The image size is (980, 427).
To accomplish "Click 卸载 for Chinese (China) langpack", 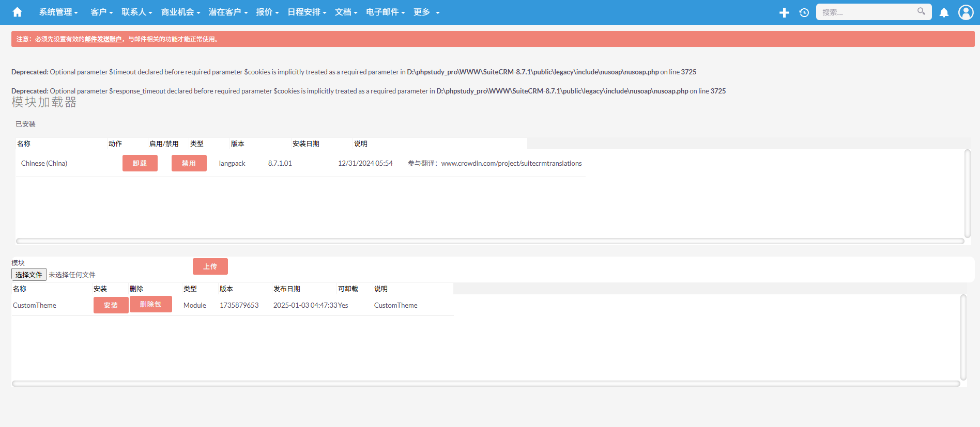I will pyautogui.click(x=140, y=163).
